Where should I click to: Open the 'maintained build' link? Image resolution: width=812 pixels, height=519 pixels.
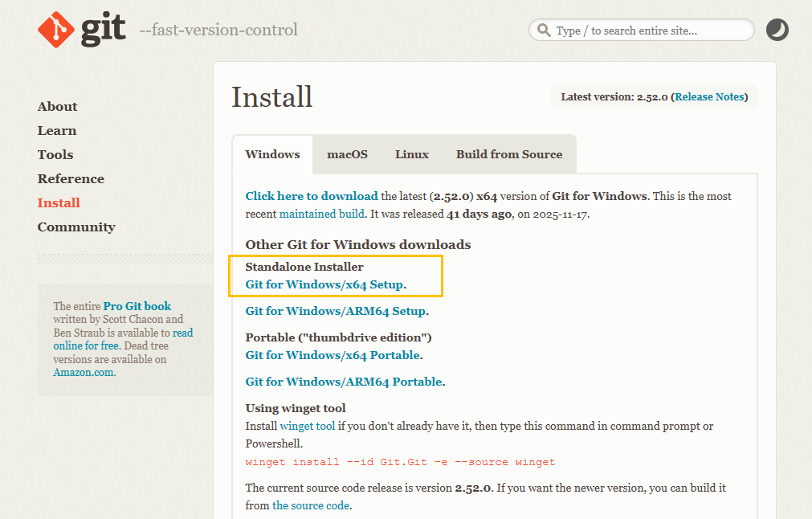(321, 214)
